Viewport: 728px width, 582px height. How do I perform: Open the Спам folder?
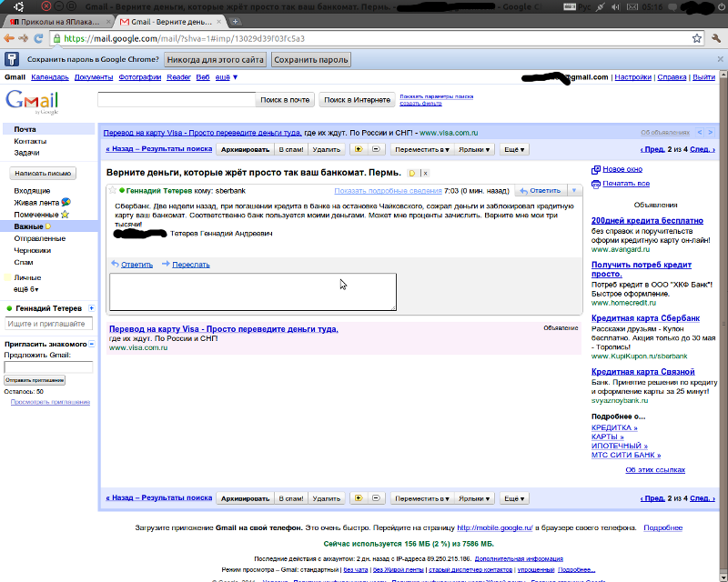24,262
